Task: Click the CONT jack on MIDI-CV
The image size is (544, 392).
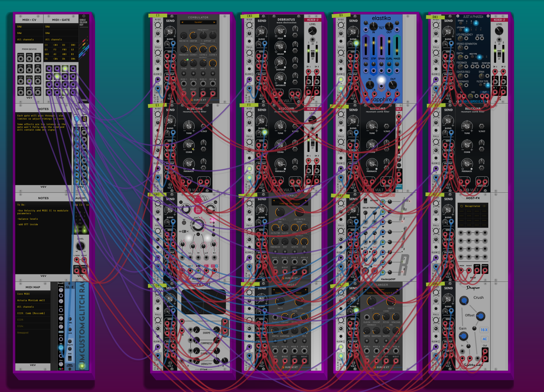Action: 38,93
